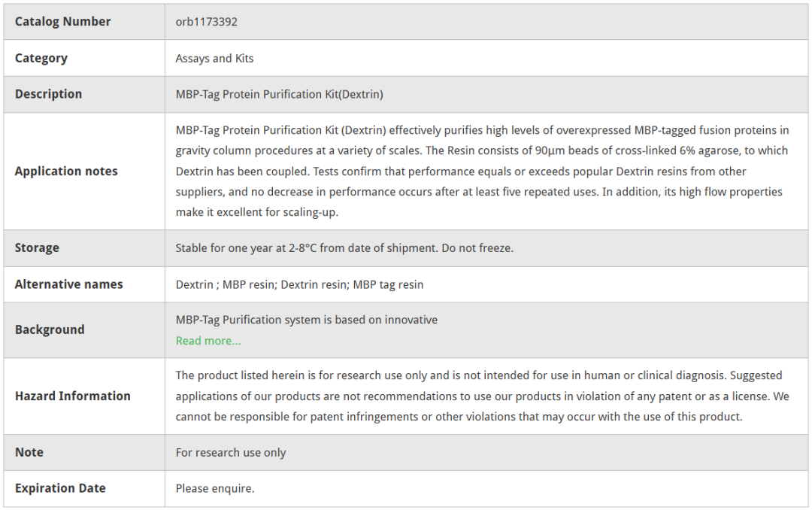Click the "Please enquire." expiration date text

(215, 488)
